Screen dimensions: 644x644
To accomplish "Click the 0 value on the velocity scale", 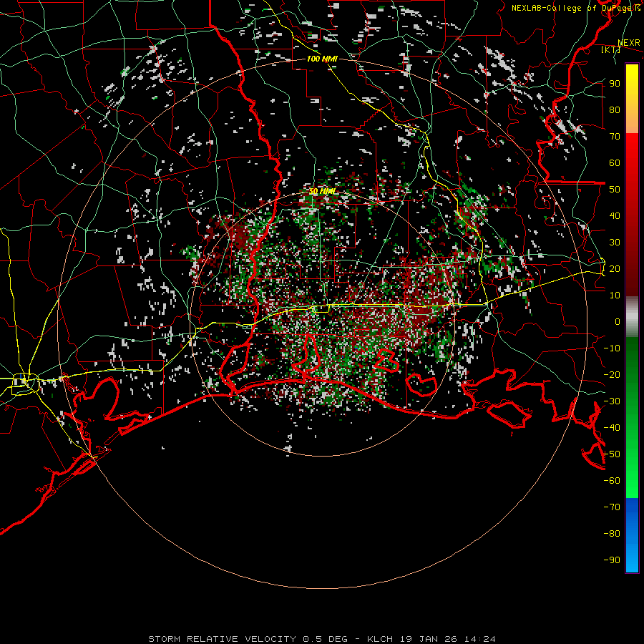I will (618, 321).
